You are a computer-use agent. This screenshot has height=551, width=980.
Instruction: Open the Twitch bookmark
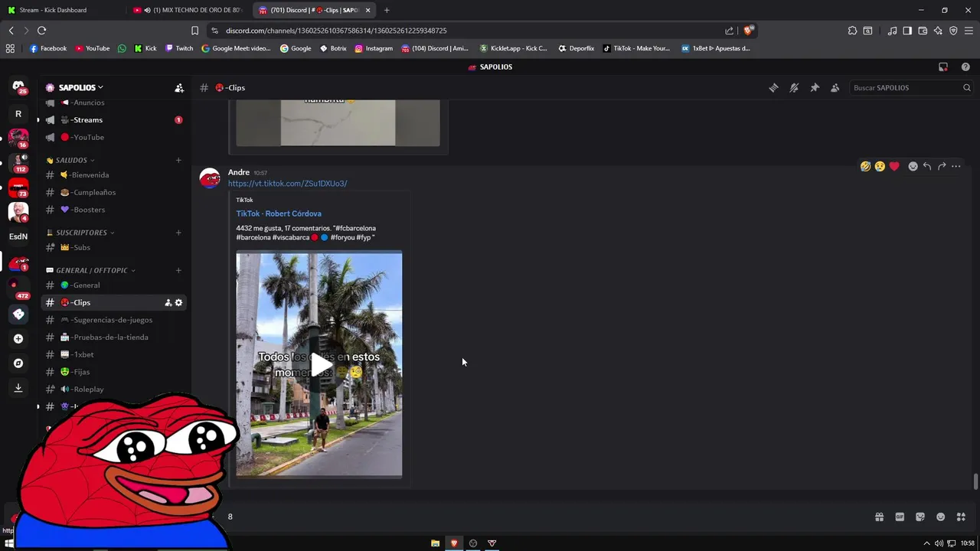click(x=179, y=48)
